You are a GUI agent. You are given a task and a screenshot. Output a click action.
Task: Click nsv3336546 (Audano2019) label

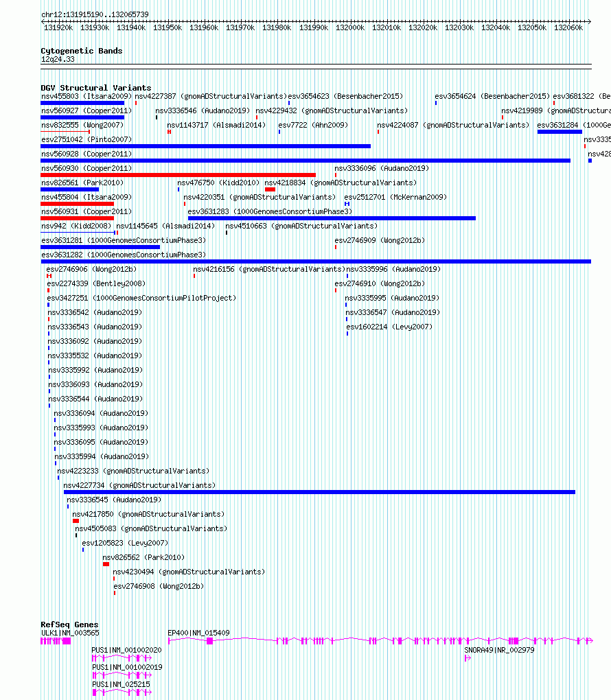pyautogui.click(x=203, y=110)
